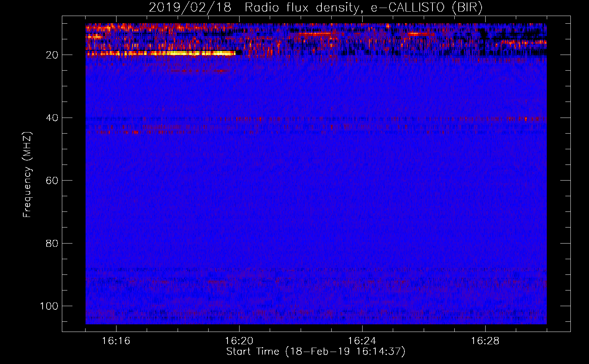Click the 20 MHz frequency tick label
The image size is (589, 364).
pos(52,55)
